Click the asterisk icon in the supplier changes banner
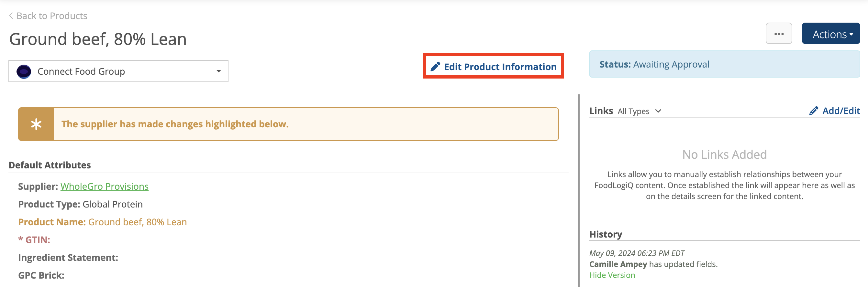This screenshot has height=287, width=868. click(36, 124)
